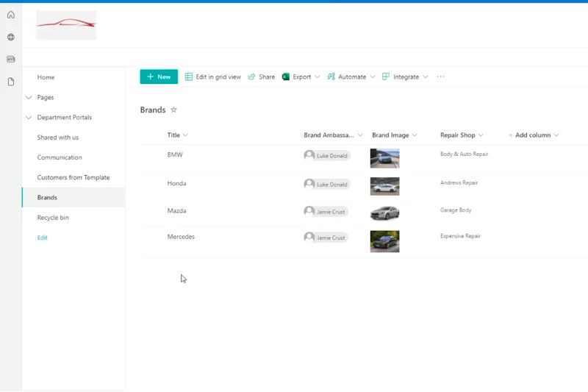This screenshot has height=392, width=588.
Task: Collapse Department Portals navigation group
Action: pyautogui.click(x=29, y=118)
